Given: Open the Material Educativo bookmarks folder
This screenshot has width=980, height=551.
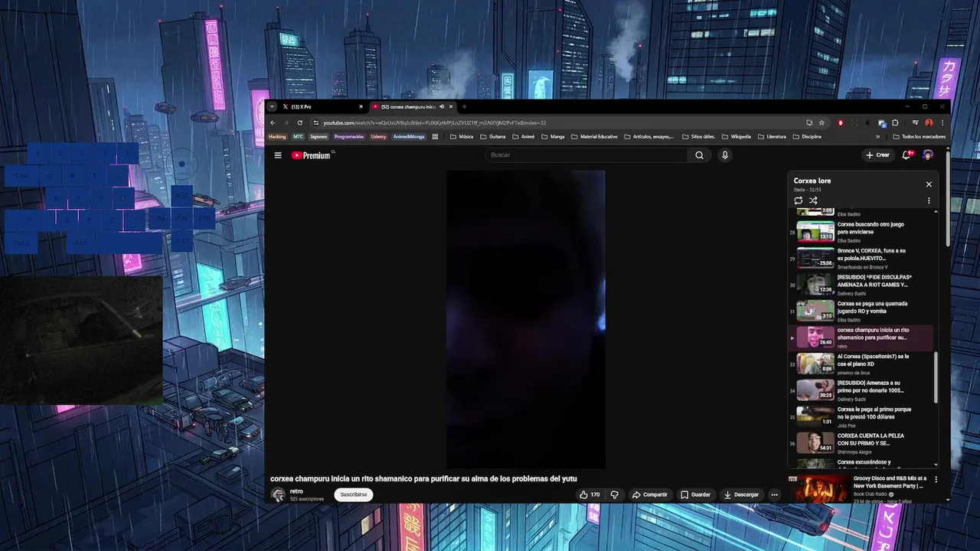Looking at the screenshot, I should tap(594, 137).
